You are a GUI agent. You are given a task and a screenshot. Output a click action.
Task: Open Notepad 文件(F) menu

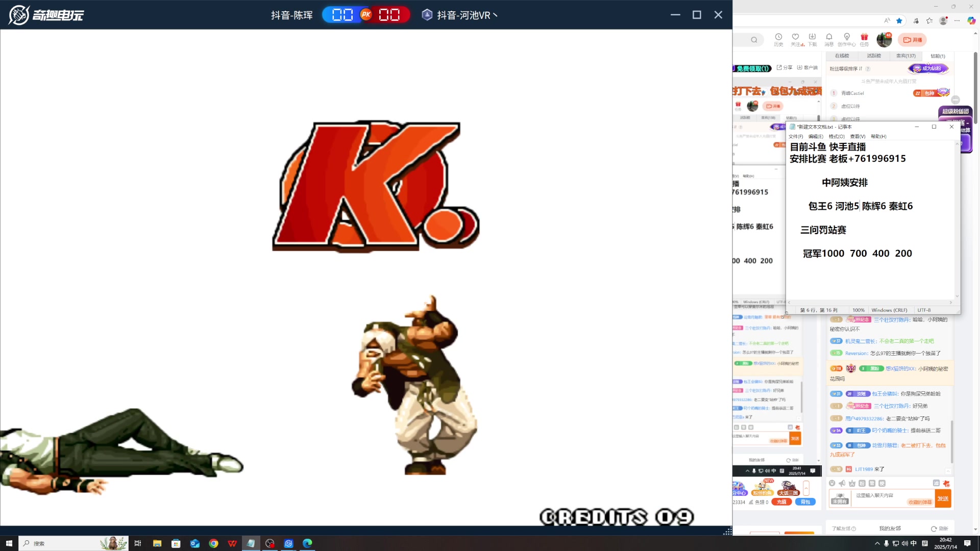tap(796, 136)
